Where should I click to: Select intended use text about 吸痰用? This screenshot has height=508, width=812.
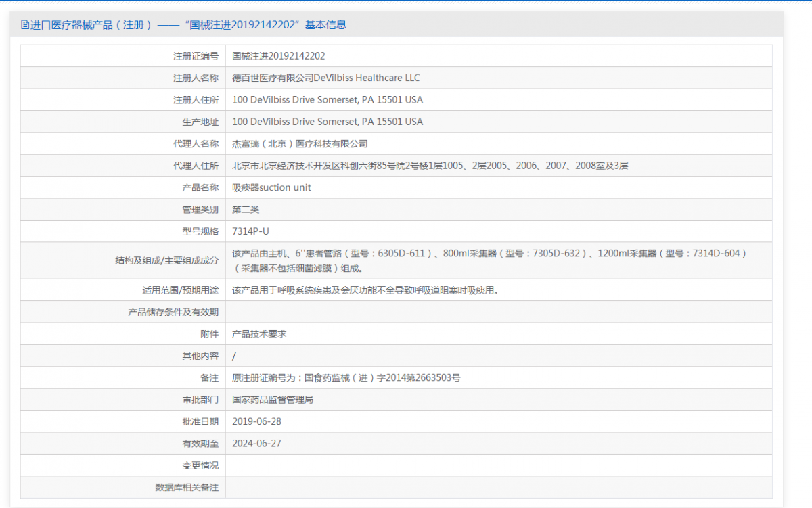(x=365, y=290)
